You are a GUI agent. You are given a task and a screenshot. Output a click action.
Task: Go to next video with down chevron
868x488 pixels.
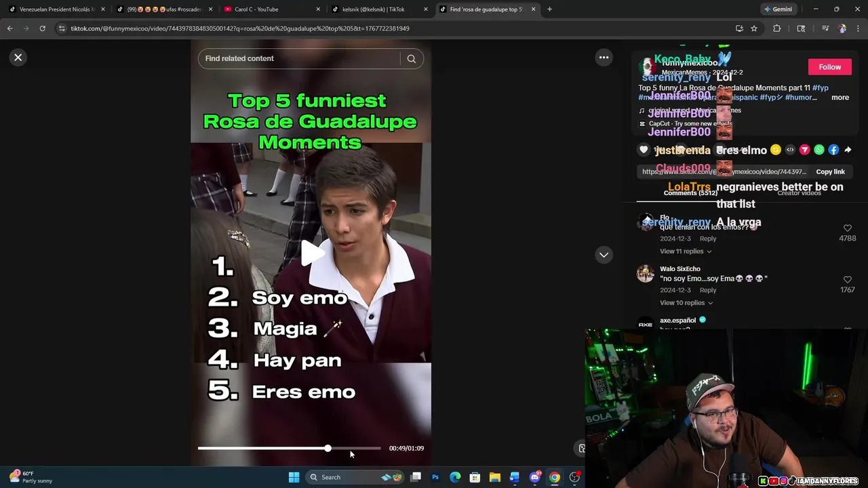coord(604,255)
